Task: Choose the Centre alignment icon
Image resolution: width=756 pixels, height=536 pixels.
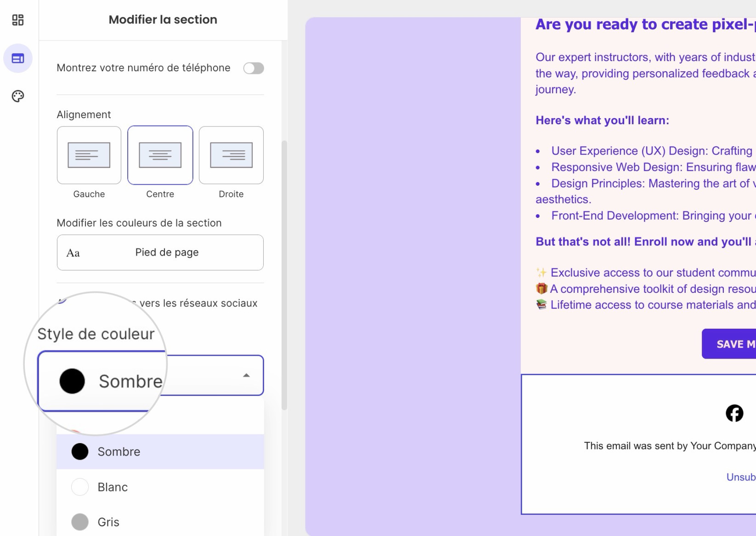Action: [160, 155]
